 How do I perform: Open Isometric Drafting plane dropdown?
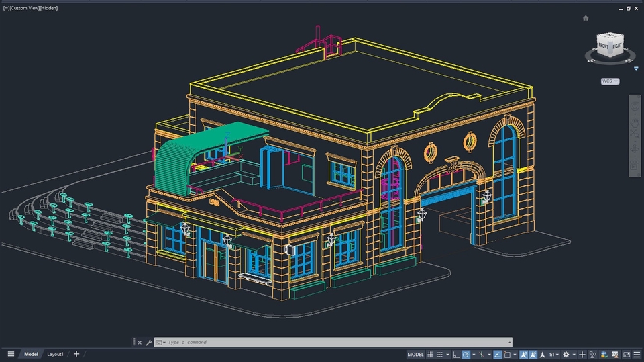tap(490, 354)
